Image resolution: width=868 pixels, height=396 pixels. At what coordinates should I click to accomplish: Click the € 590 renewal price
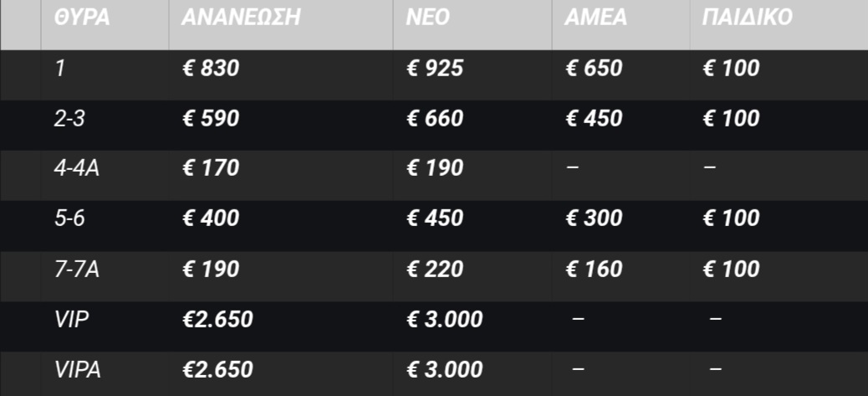(x=211, y=118)
